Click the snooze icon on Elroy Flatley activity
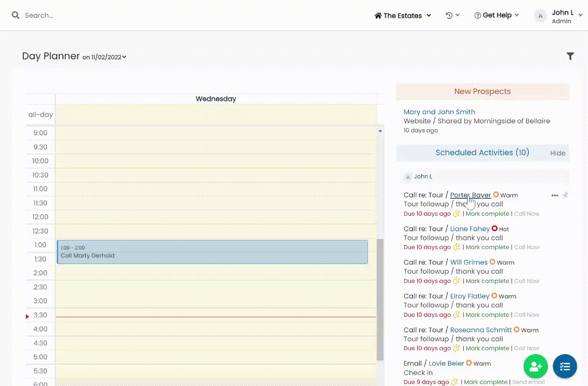Screen dimensions: 588x386 (456, 315)
